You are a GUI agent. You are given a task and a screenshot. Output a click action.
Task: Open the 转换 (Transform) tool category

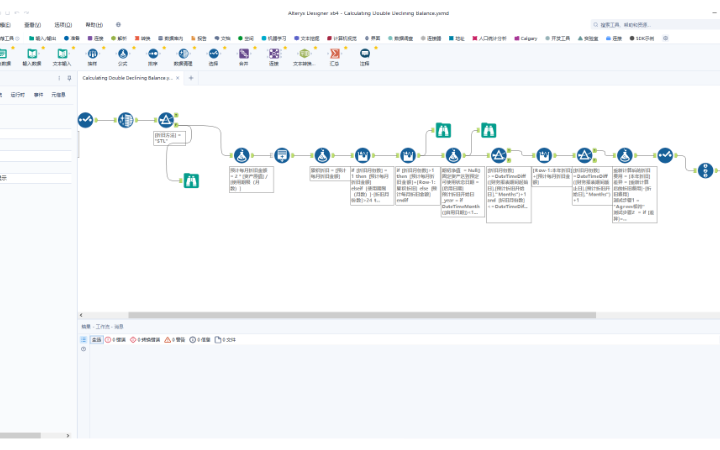tap(142, 39)
